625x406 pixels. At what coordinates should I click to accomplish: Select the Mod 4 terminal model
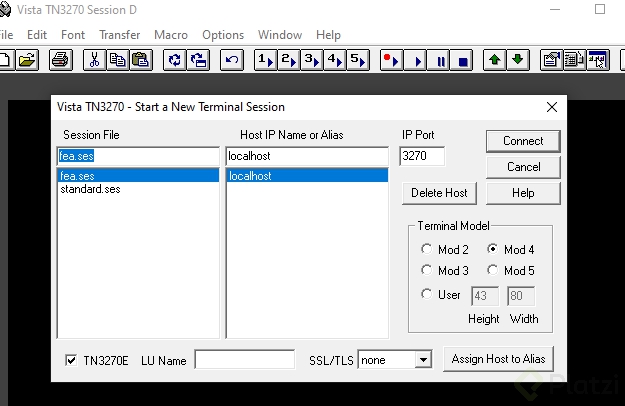[493, 249]
